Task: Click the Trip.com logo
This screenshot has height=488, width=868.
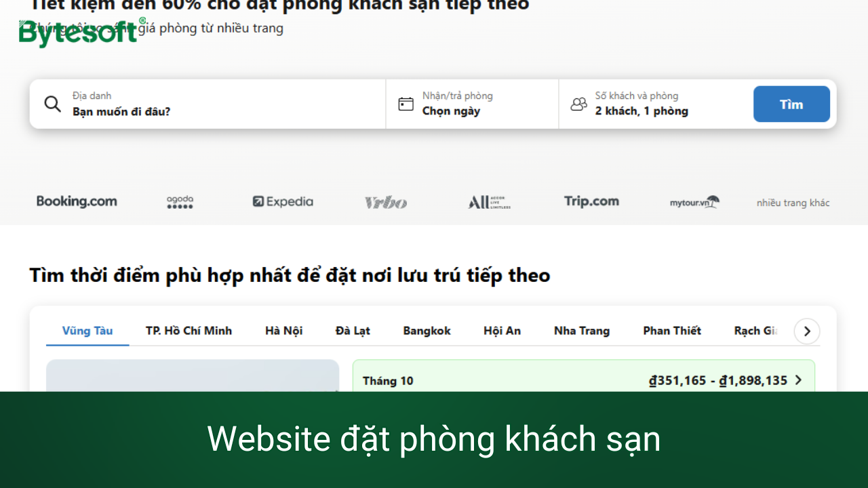Action: (591, 201)
